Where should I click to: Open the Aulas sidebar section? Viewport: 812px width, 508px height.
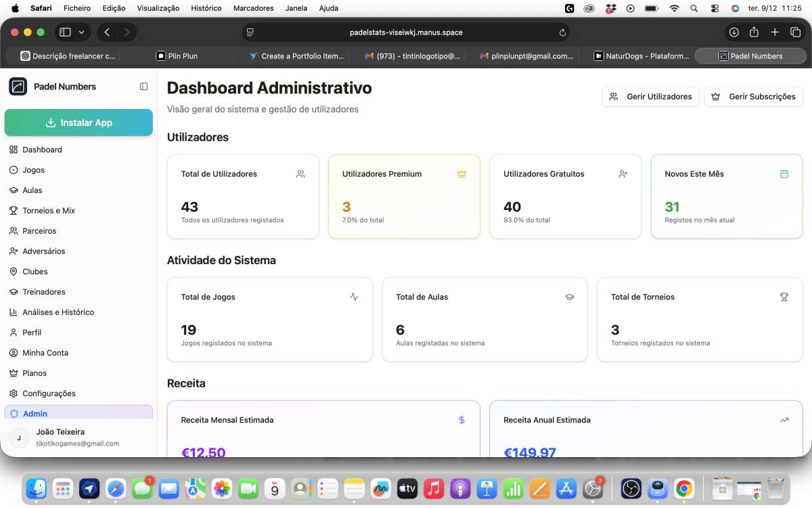[78, 190]
